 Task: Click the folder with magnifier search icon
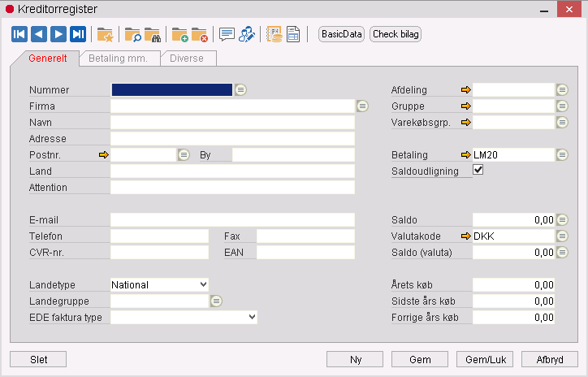[132, 34]
